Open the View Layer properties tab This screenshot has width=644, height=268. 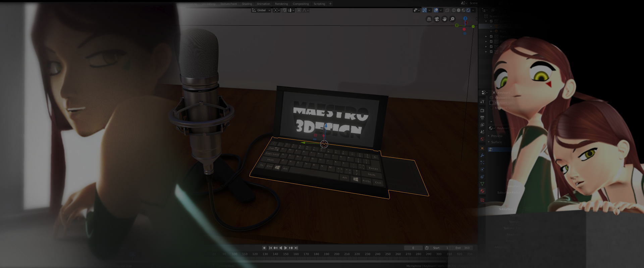pyautogui.click(x=482, y=125)
